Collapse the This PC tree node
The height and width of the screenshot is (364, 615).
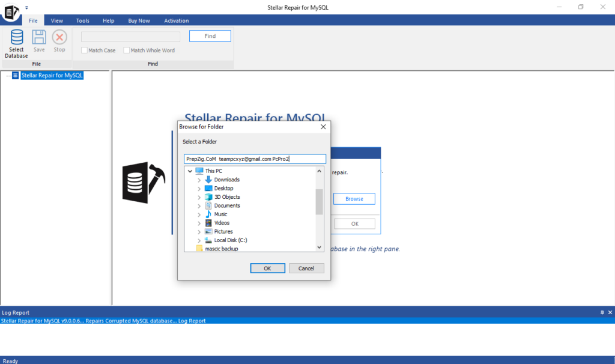point(190,171)
